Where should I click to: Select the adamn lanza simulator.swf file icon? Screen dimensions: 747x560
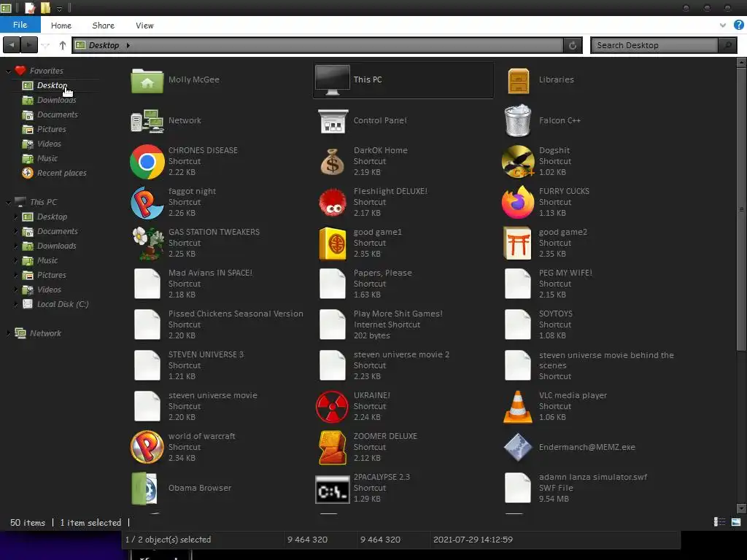coord(518,488)
